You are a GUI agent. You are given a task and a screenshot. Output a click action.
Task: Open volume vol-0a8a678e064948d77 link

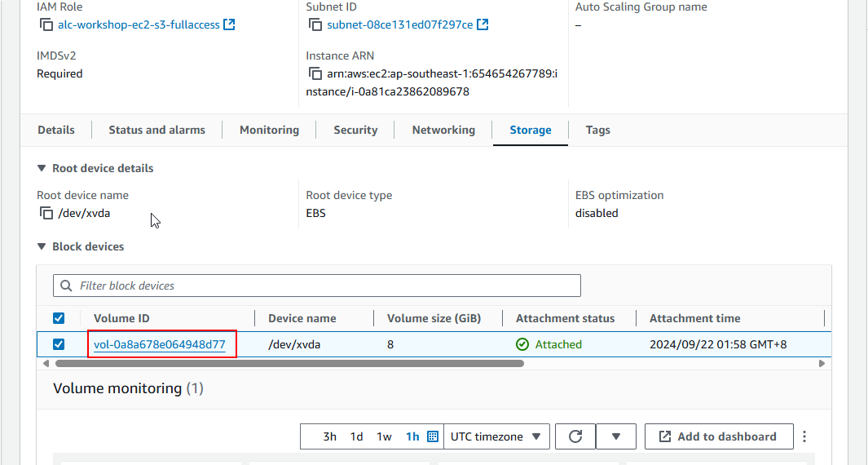(160, 344)
